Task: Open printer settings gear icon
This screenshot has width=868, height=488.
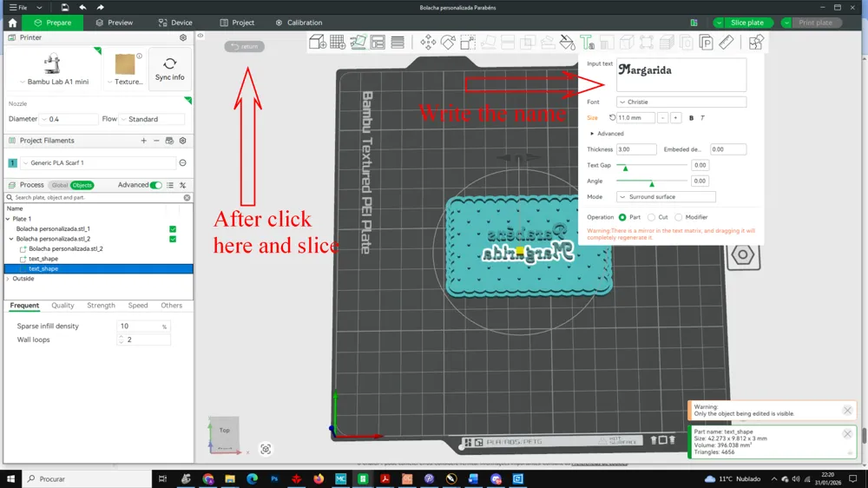Action: click(x=183, y=37)
